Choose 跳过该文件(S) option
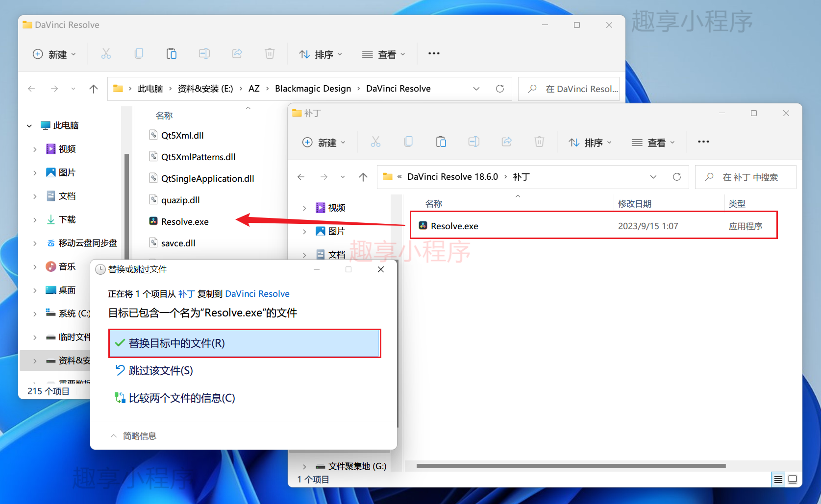This screenshot has height=504, width=821. point(155,371)
